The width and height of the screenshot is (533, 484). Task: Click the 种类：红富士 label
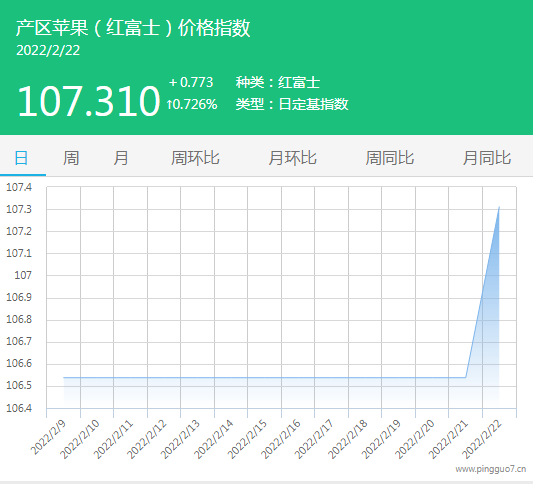(278, 83)
